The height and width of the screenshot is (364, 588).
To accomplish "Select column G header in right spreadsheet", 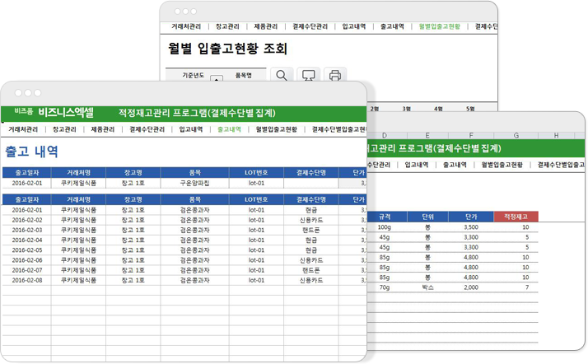I will tap(516, 135).
